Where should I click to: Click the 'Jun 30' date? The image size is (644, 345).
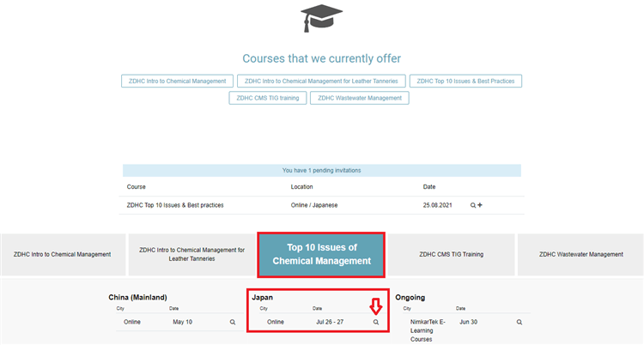[x=468, y=322]
